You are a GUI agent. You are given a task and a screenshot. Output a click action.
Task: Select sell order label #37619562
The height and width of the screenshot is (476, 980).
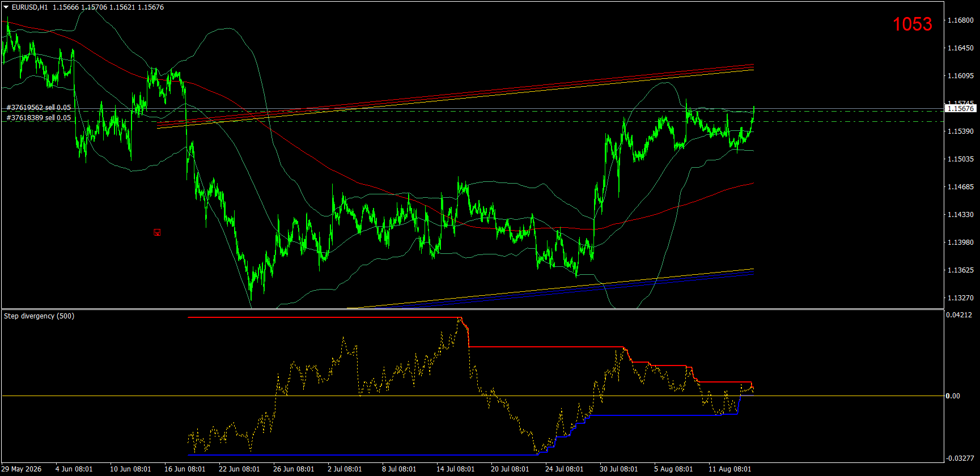coord(39,108)
